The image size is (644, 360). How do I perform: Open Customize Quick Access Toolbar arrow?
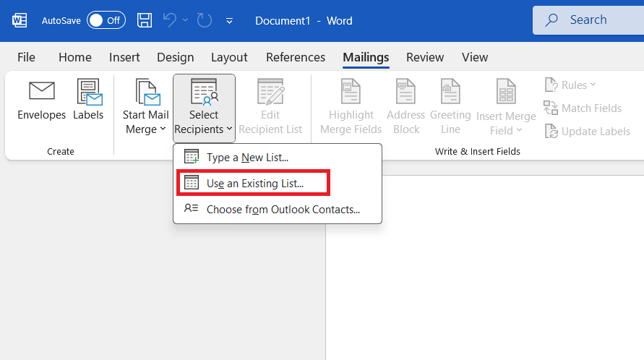click(229, 20)
